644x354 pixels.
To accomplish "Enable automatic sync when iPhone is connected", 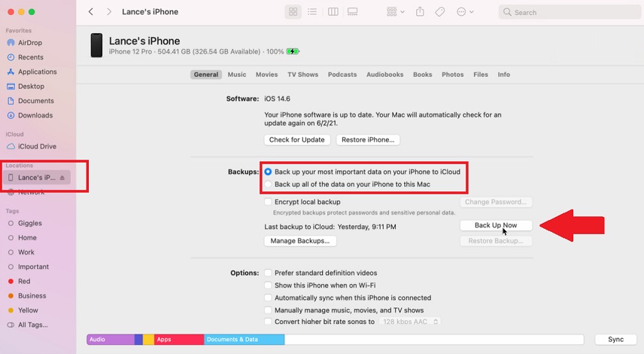I will click(x=268, y=298).
